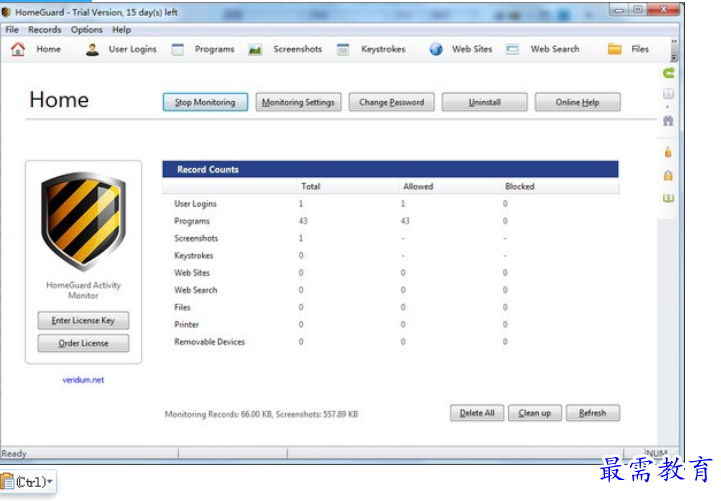This screenshot has width=721, height=501.
Task: Click the Programs total value 43
Action: click(303, 221)
